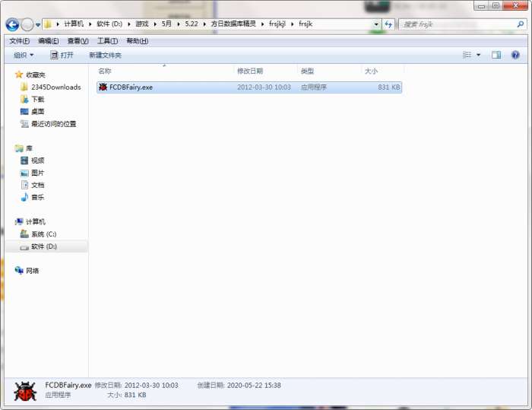The height and width of the screenshot is (410, 532).
Task: Select 计算机 in the address breadcrumb
Action: click(x=74, y=24)
